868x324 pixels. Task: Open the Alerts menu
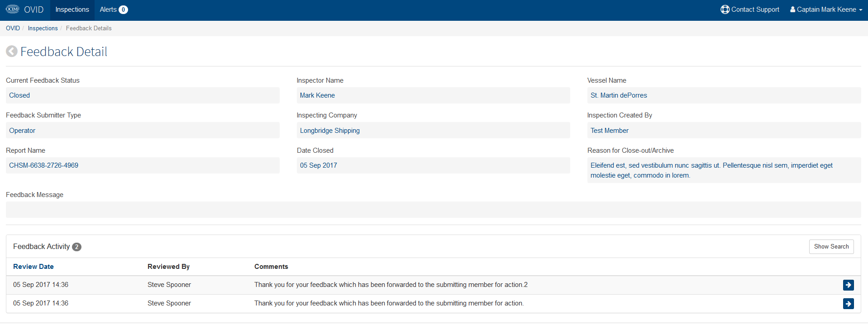pos(114,9)
